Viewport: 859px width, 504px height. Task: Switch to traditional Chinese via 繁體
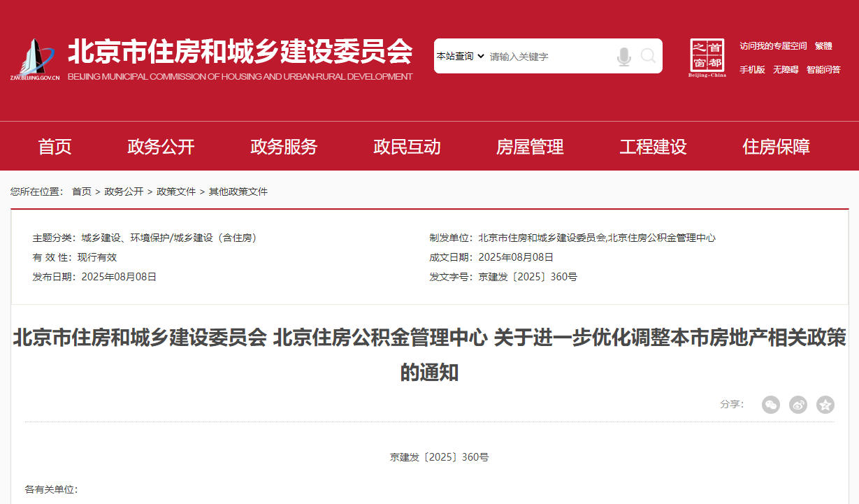click(x=823, y=46)
